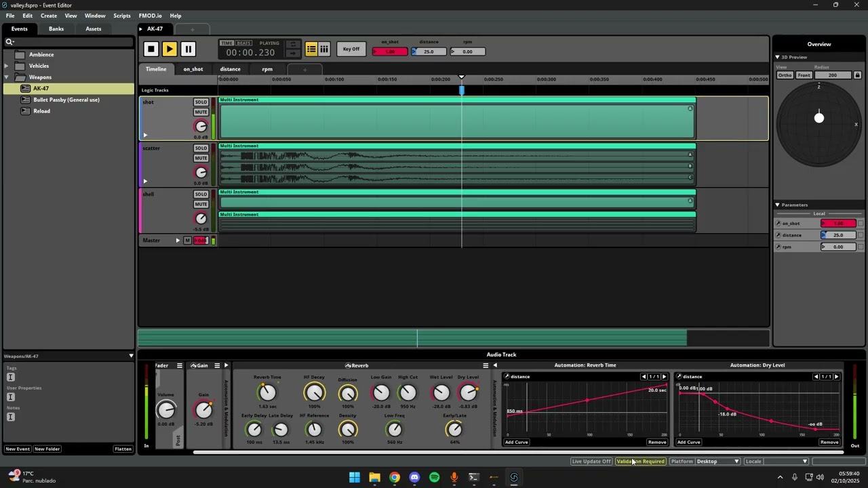The height and width of the screenshot is (488, 868).
Task: Expand the Vehicles folder
Action: (6, 66)
